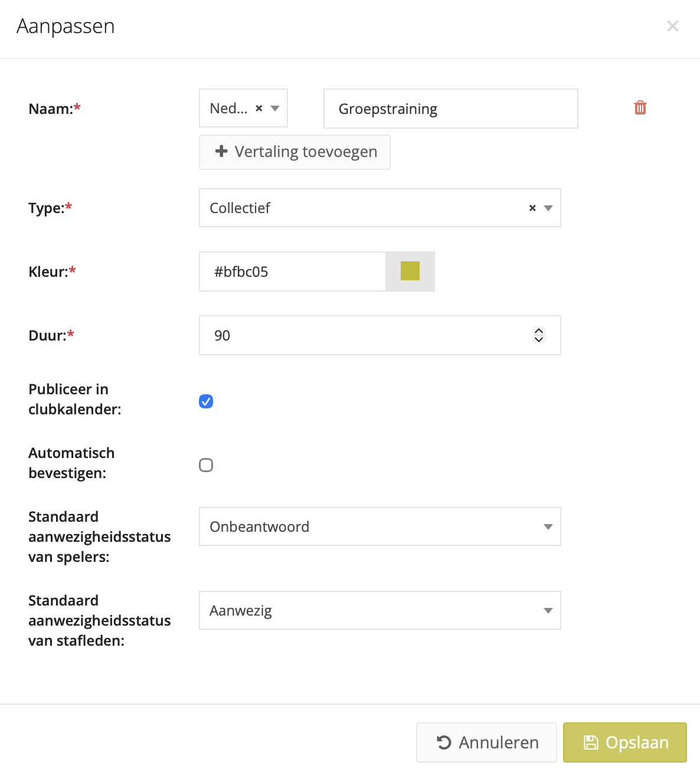The height and width of the screenshot is (772, 700).
Task: Click the #bfbc05 color hex field
Action: pos(292,271)
